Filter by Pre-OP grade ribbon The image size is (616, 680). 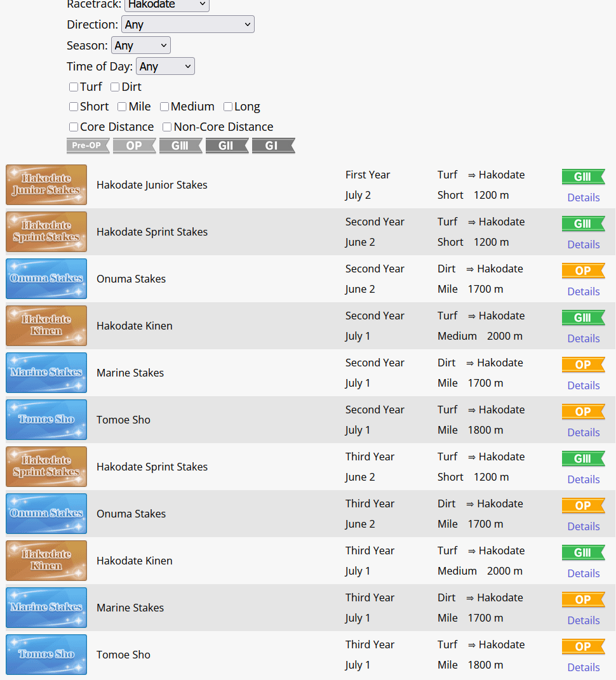[88, 146]
